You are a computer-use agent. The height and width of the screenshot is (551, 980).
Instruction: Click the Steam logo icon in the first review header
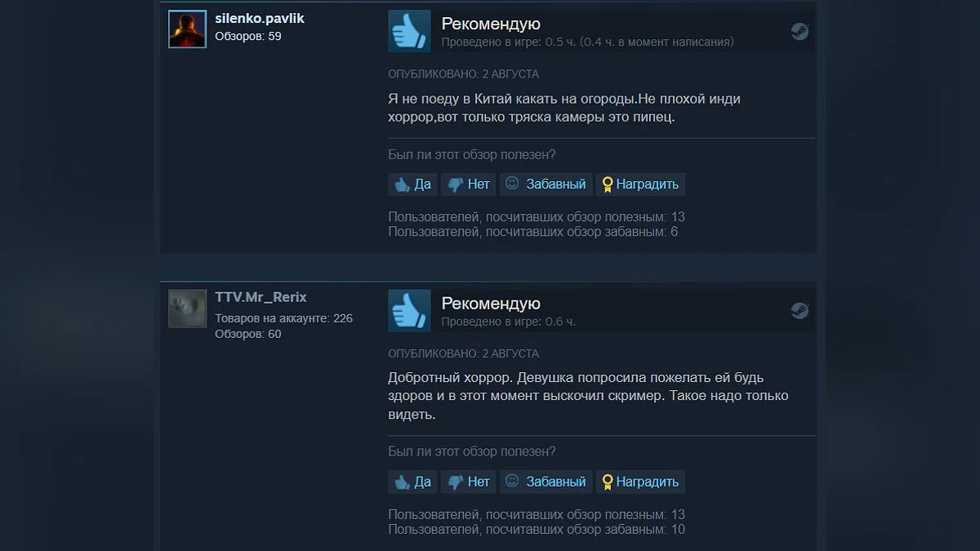click(800, 32)
